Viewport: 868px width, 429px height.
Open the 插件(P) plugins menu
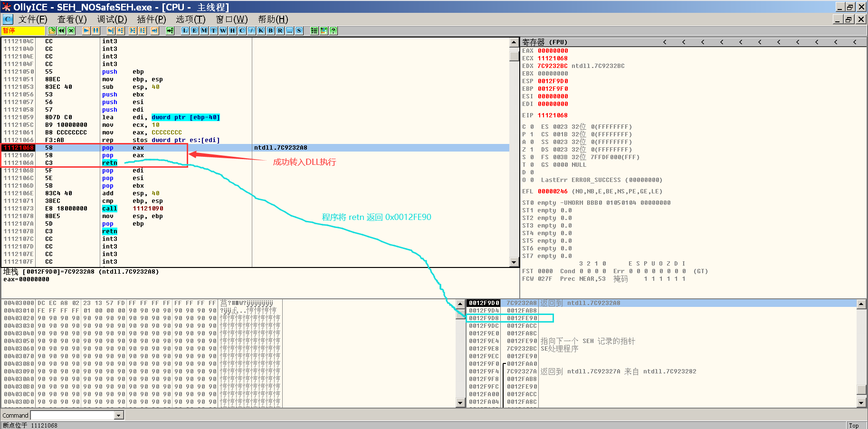[151, 19]
